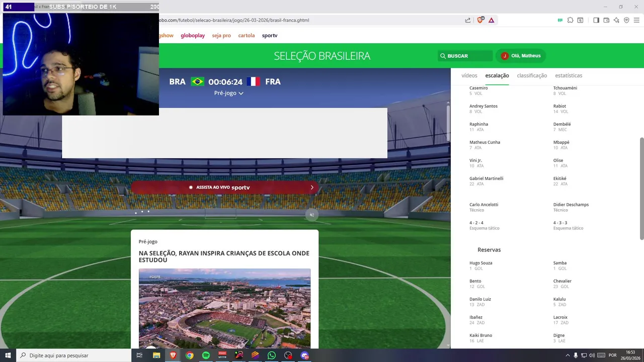Click player name Raphinha
The image size is (644, 362).
point(478,124)
